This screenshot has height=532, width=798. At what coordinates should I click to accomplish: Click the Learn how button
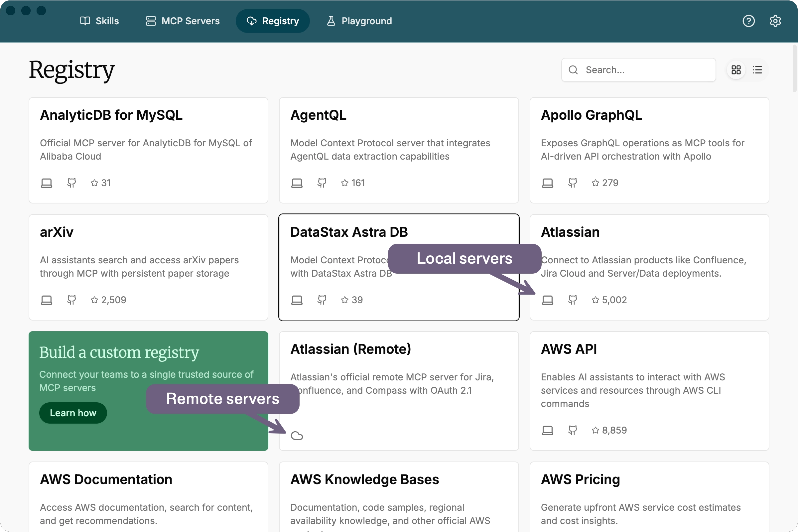tap(73, 413)
